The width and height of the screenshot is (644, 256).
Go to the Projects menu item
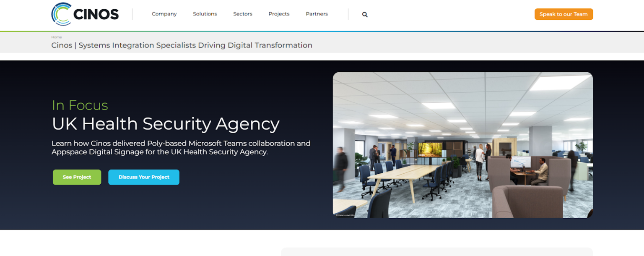pyautogui.click(x=279, y=14)
